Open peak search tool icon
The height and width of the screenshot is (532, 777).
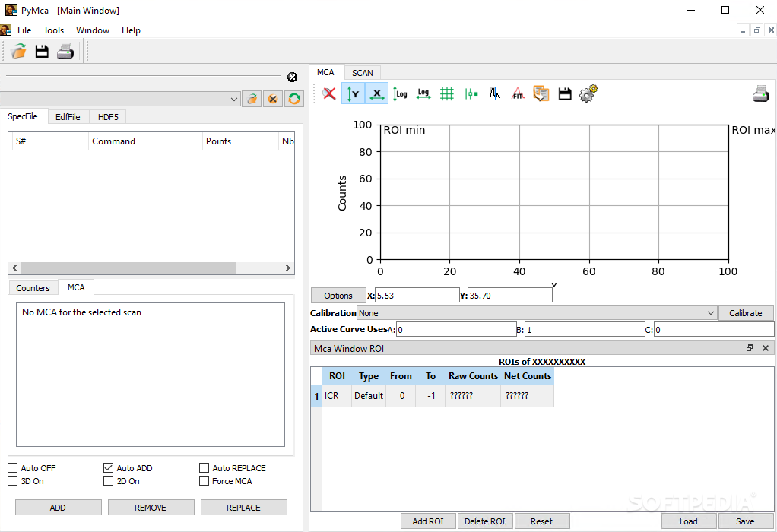(x=494, y=93)
